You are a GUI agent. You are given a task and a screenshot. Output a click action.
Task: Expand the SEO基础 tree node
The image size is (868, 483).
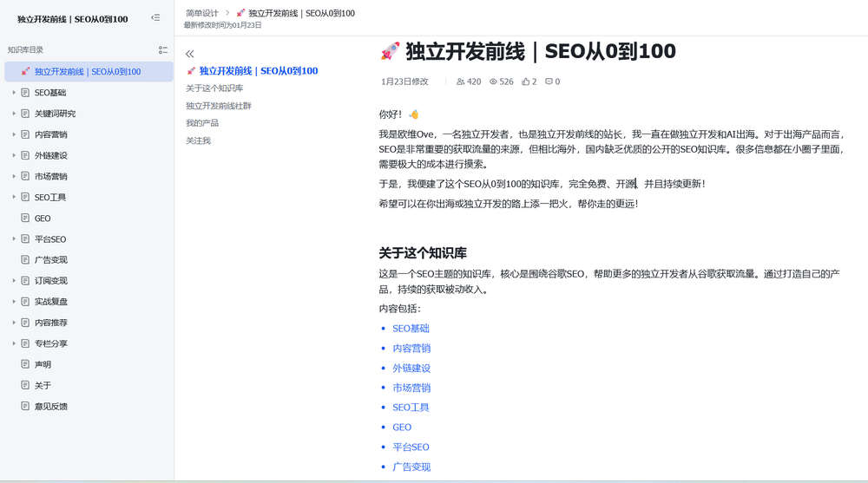pos(14,93)
